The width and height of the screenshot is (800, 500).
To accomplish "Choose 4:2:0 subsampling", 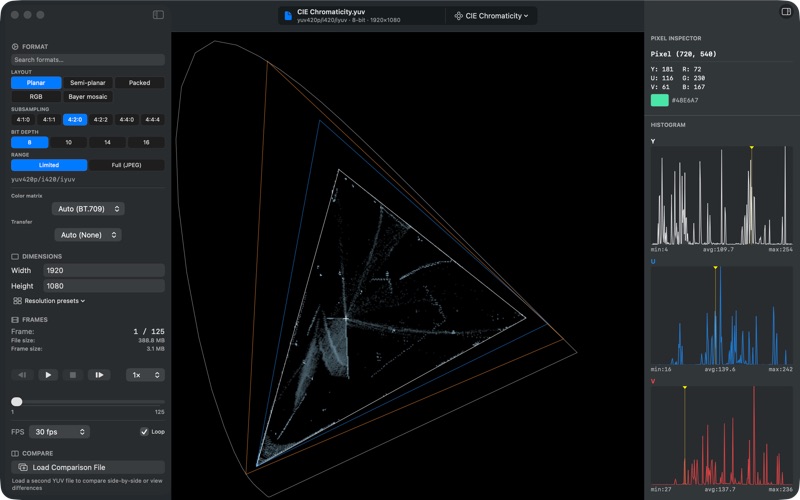I will coord(75,119).
